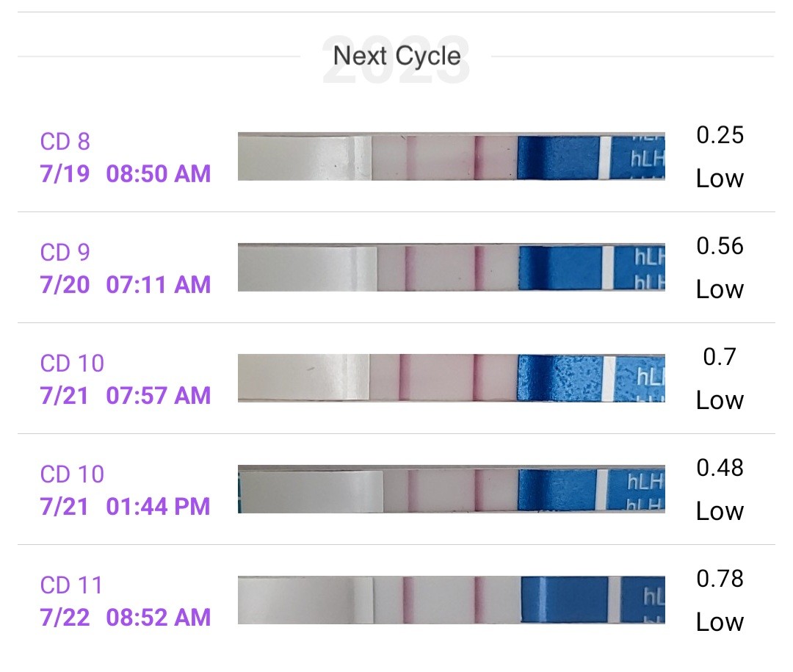
Task: Open the CD 11 test strip photo
Action: click(x=451, y=599)
